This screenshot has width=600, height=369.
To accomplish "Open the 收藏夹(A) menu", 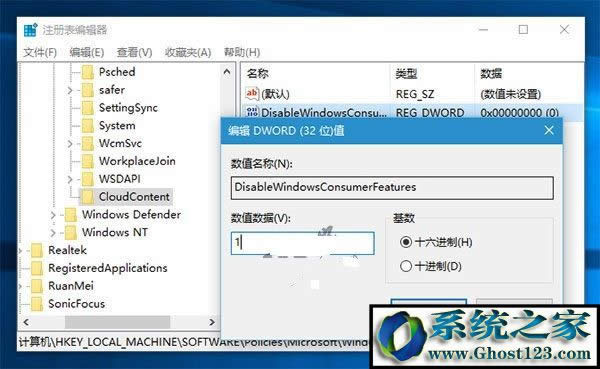I will tap(188, 52).
